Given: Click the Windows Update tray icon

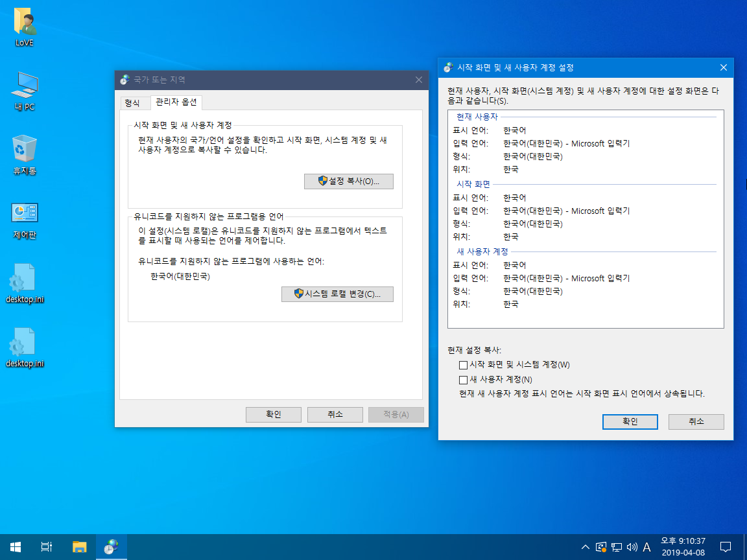Looking at the screenshot, I should [601, 547].
